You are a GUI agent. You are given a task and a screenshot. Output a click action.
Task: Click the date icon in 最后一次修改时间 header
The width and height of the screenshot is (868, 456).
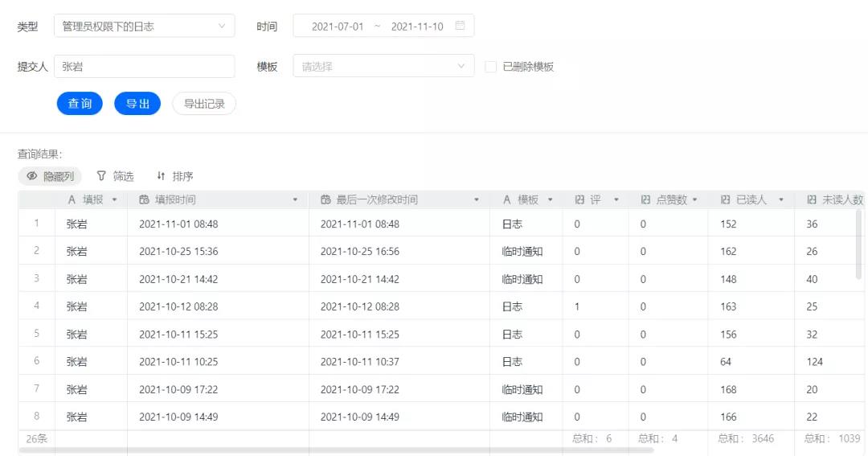[x=325, y=199]
